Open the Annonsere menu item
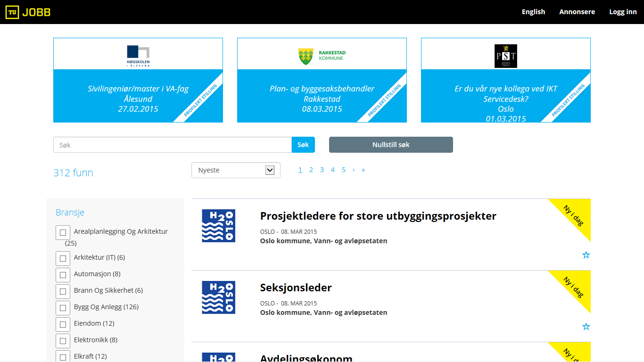The image size is (644, 362). tap(577, 12)
